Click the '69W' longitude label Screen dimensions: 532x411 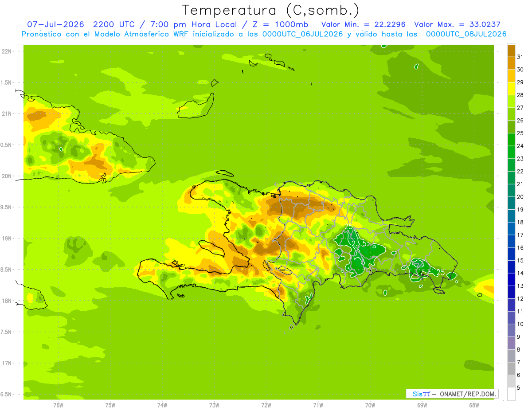coord(422,405)
